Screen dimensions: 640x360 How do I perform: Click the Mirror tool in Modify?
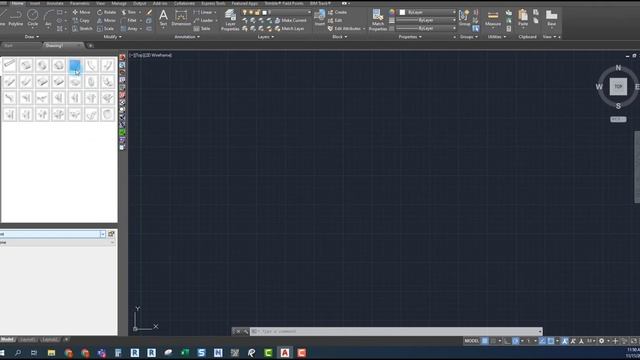106,20
